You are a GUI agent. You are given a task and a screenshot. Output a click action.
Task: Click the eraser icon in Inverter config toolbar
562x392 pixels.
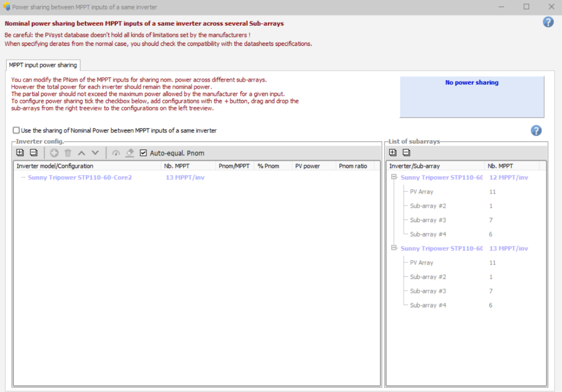point(130,153)
